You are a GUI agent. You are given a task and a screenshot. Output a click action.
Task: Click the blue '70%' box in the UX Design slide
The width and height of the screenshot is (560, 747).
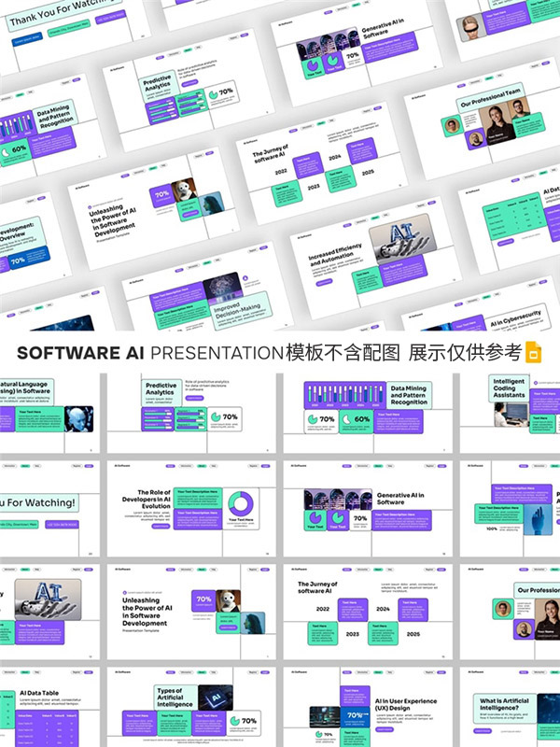355,716
